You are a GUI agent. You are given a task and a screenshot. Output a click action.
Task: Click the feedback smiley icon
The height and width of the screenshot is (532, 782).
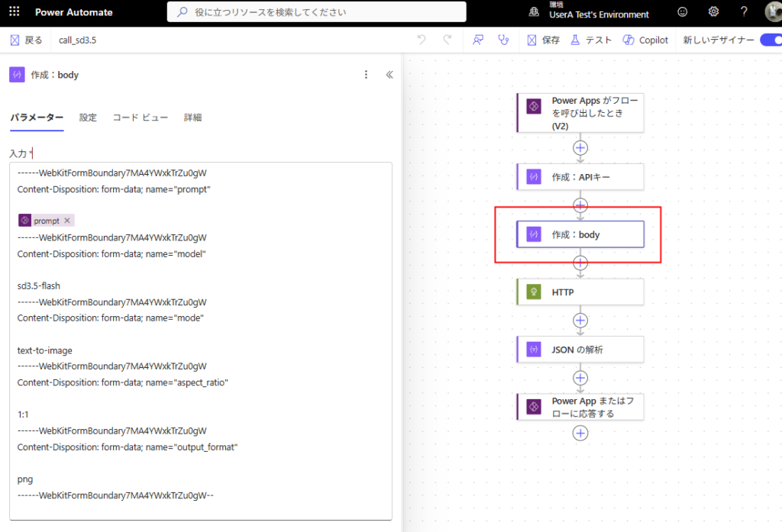point(682,12)
